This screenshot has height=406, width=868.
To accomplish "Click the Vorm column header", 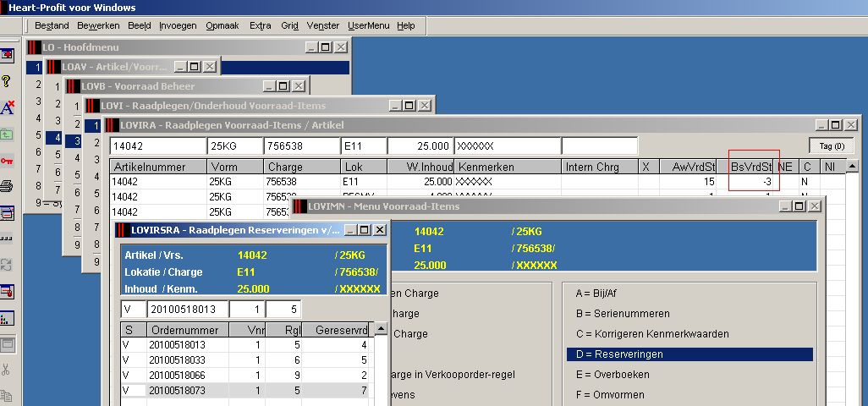I will click(235, 167).
